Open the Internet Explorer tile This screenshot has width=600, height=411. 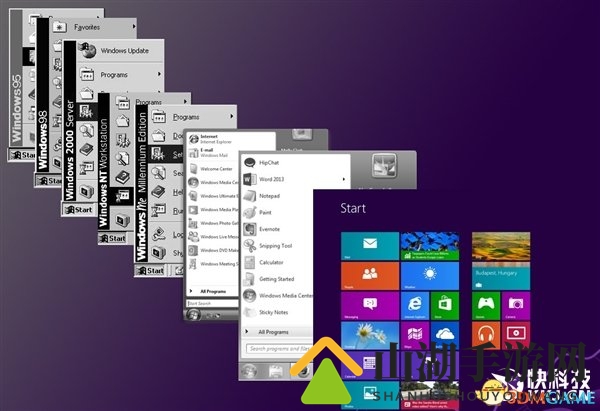coord(415,306)
